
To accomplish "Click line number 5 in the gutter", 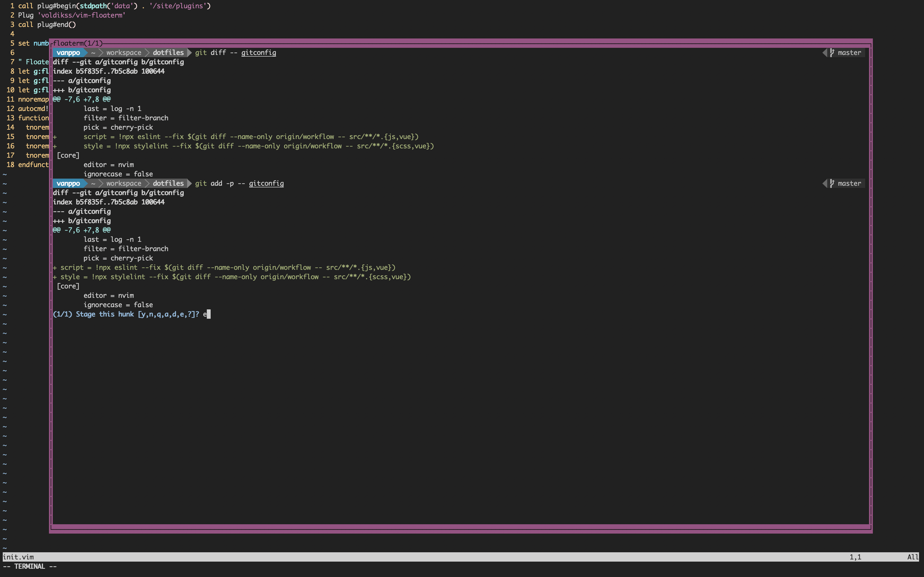I will point(12,43).
